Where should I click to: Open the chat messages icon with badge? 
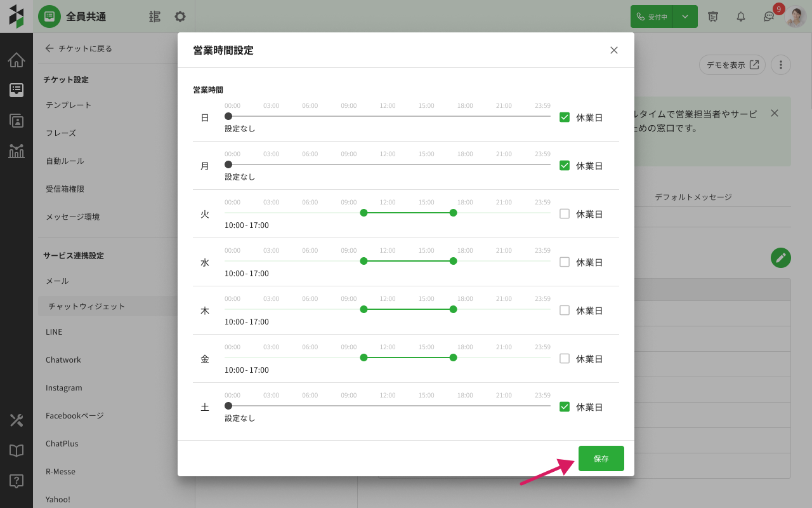[x=769, y=17]
